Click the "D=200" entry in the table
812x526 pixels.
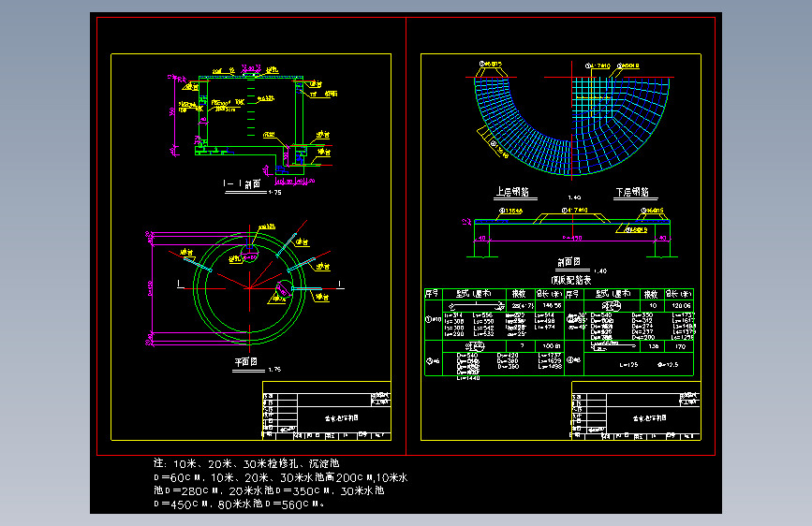tap(642, 338)
